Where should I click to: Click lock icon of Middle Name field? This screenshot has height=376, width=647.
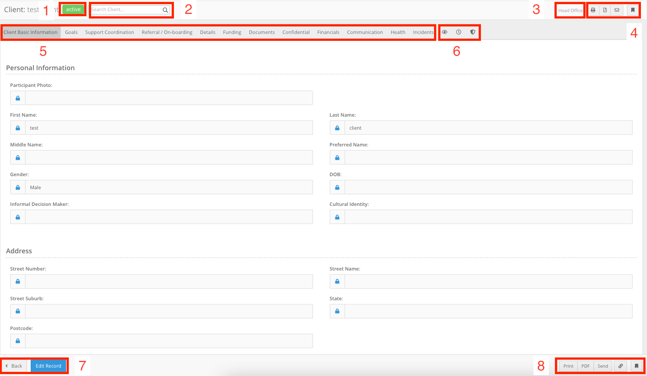tap(18, 158)
